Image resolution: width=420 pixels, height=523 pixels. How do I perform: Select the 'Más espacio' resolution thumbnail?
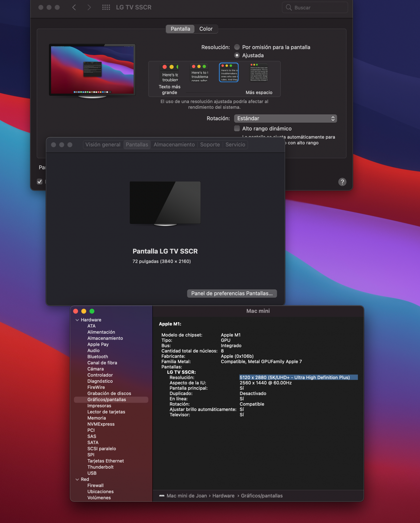(x=259, y=72)
